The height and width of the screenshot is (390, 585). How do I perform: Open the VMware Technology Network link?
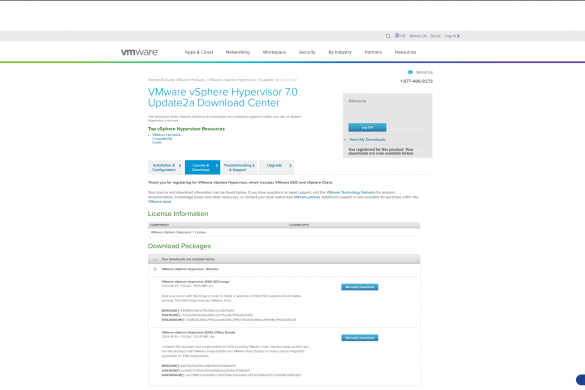pyautogui.click(x=351, y=193)
